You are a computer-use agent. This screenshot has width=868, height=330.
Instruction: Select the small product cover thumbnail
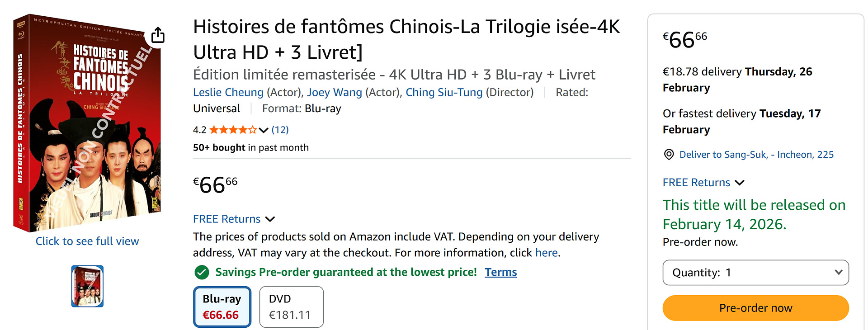pos(87,286)
